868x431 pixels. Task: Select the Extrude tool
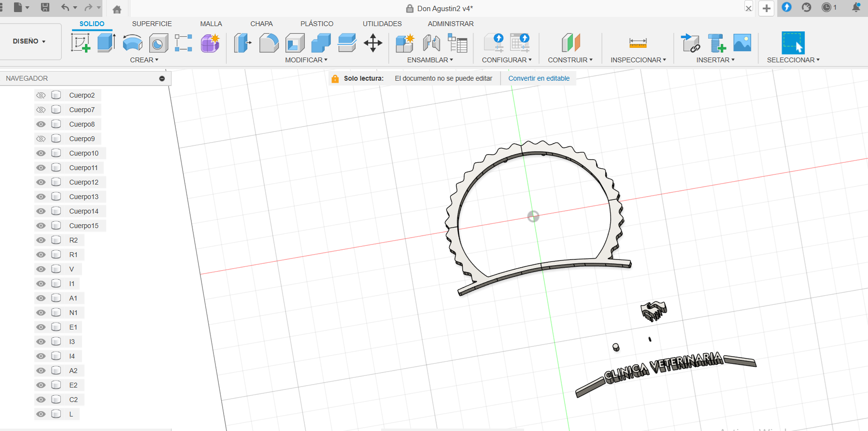pos(106,43)
